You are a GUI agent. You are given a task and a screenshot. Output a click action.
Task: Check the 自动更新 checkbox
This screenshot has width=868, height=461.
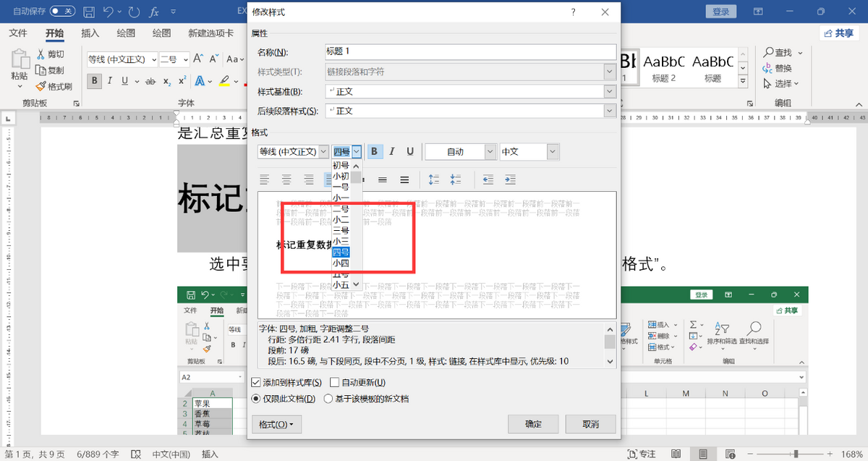click(x=334, y=382)
